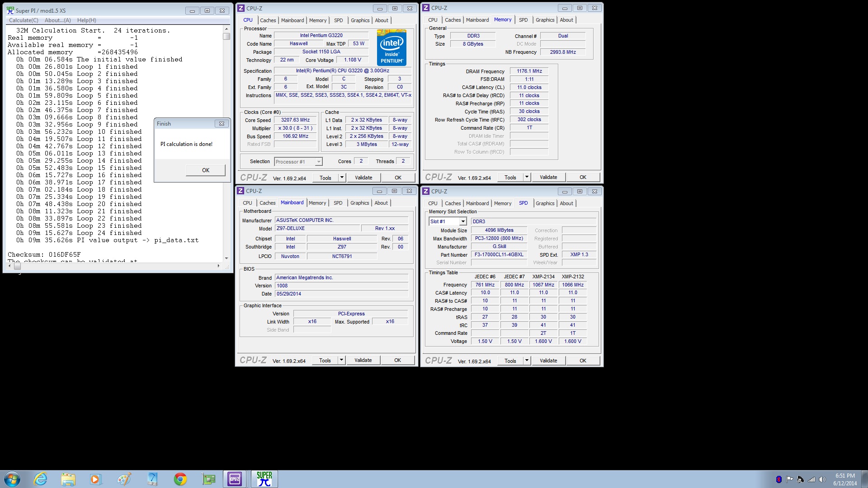Expand Tools dropdown arrow in the Mainboard window
The image size is (868, 488).
[x=341, y=360]
